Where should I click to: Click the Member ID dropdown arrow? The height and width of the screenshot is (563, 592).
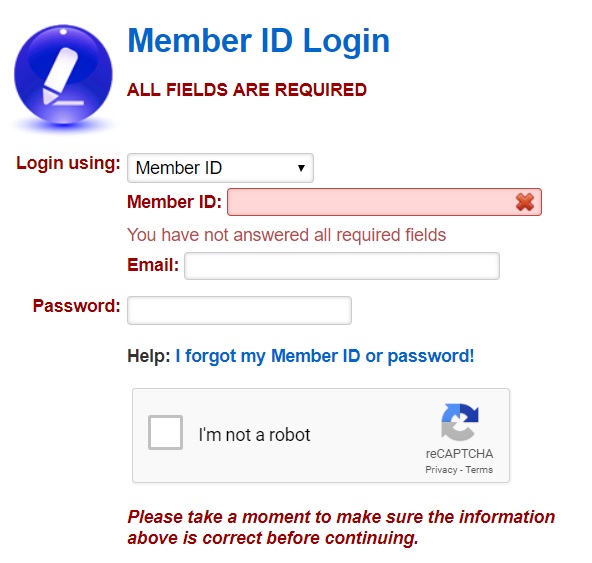coord(301,168)
